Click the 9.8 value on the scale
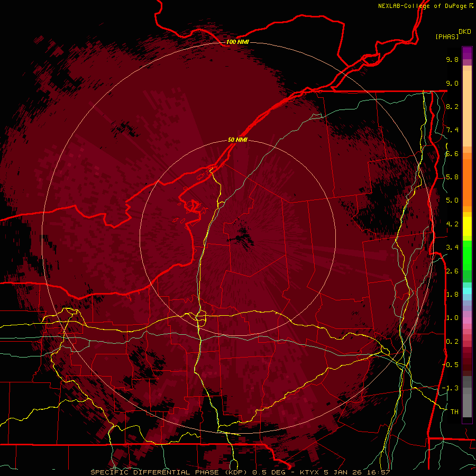The height and width of the screenshot is (476, 476). pyautogui.click(x=452, y=59)
